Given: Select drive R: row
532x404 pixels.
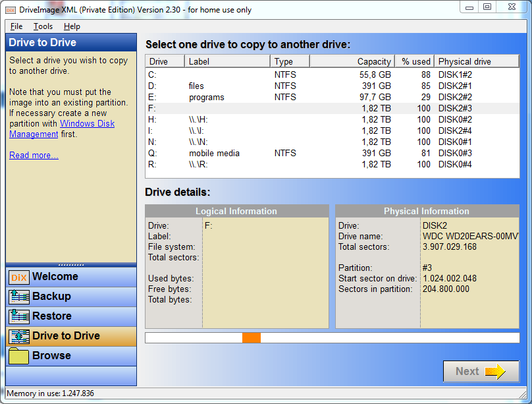Looking at the screenshot, I should (332, 164).
